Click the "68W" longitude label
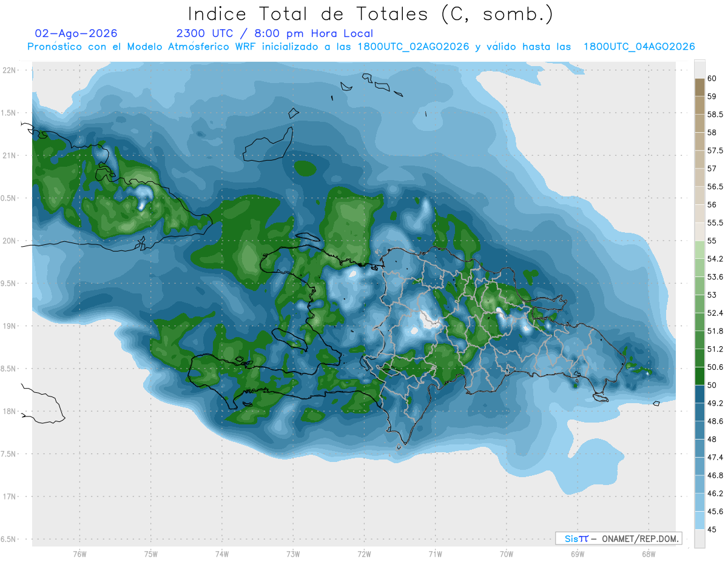 648,554
